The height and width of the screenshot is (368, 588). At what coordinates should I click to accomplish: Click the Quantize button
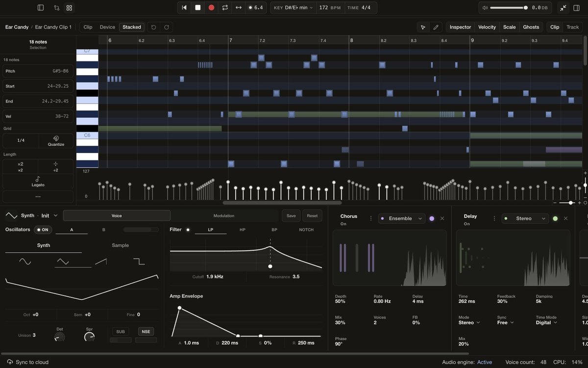click(56, 141)
